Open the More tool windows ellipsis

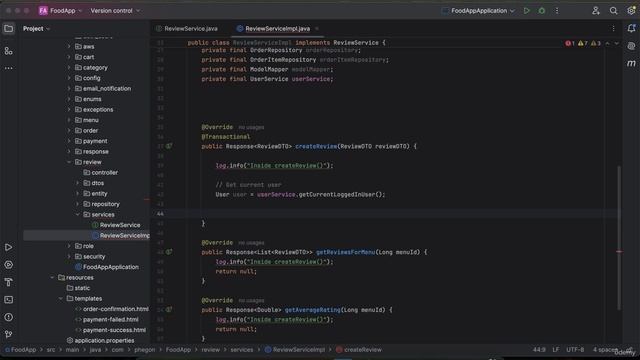click(9, 68)
